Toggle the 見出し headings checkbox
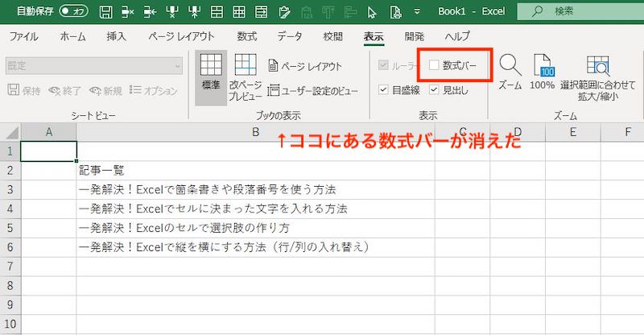644x335 pixels. tap(434, 89)
